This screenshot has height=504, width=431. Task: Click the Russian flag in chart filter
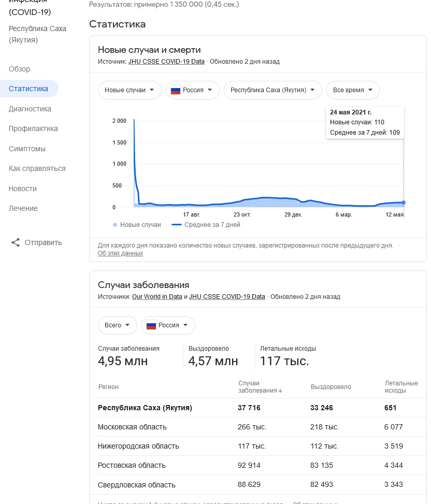(175, 90)
